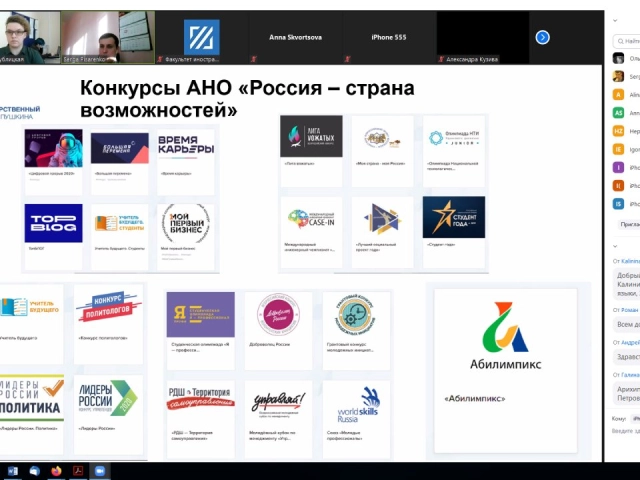Select the dark photo avatar atop list
This screenshot has height=480, width=640.
point(618,58)
